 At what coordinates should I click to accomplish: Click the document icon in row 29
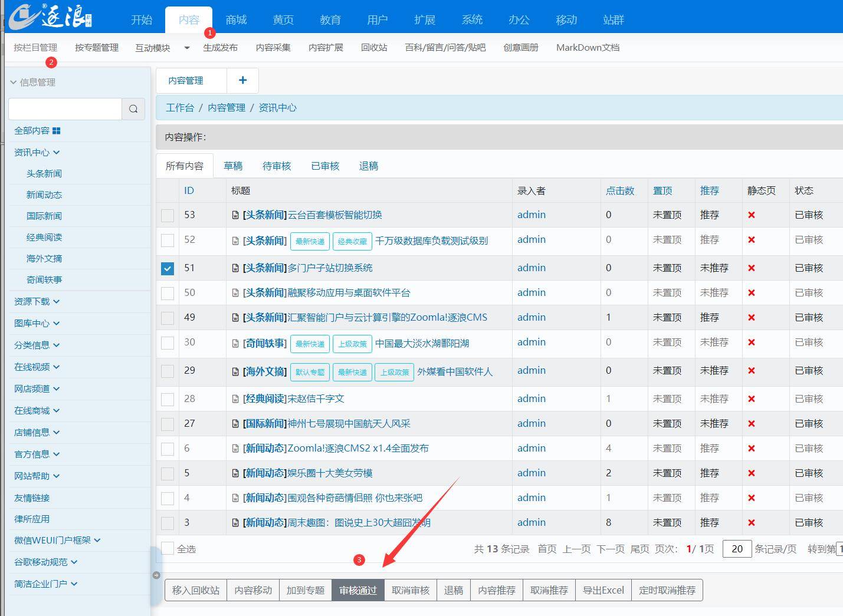click(235, 372)
